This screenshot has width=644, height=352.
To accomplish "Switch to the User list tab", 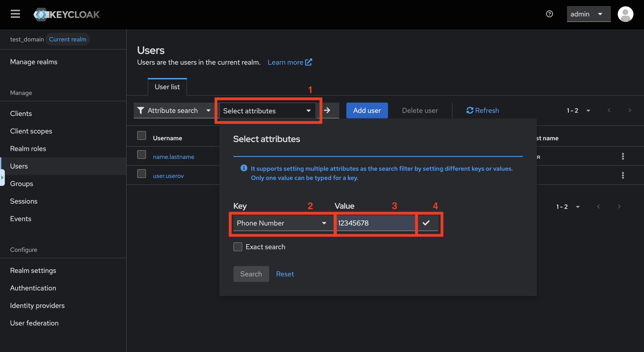I will point(167,87).
